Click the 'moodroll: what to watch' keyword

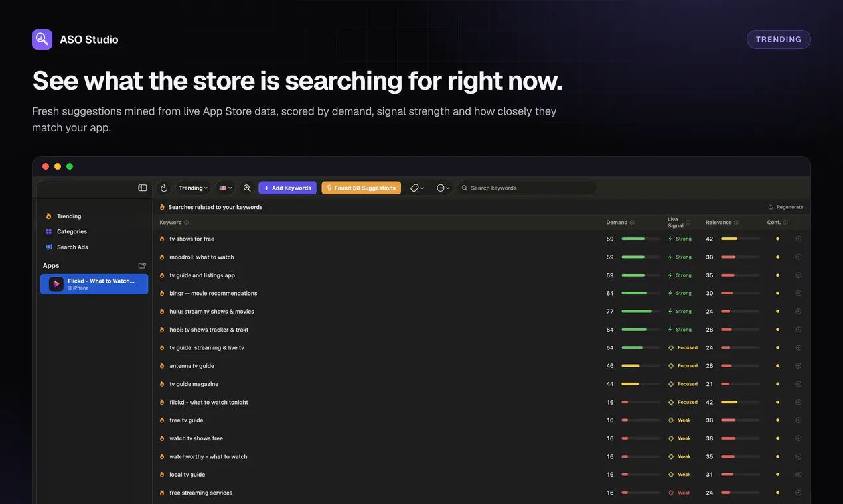[202, 257]
